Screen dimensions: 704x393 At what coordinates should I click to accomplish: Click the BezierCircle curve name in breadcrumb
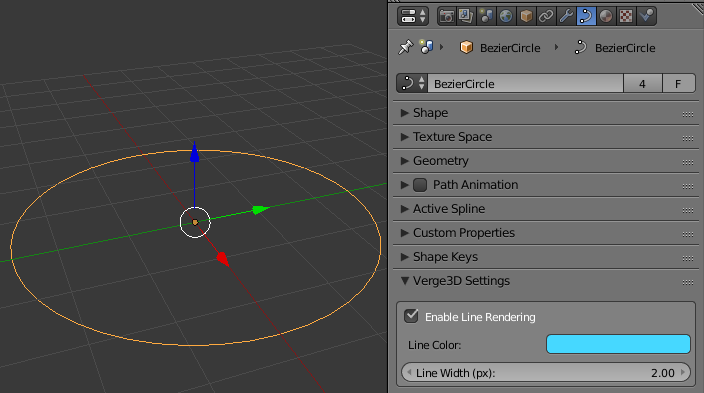[625, 48]
